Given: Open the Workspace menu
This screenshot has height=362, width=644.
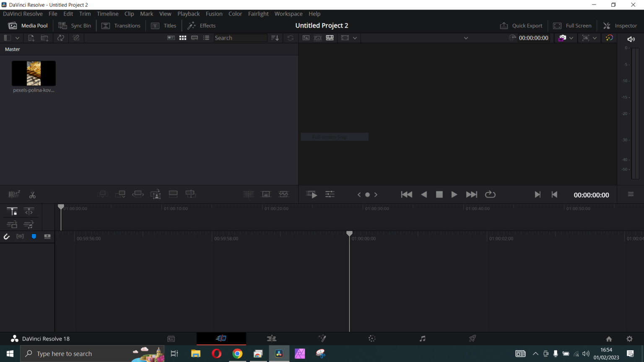Looking at the screenshot, I should point(288,14).
